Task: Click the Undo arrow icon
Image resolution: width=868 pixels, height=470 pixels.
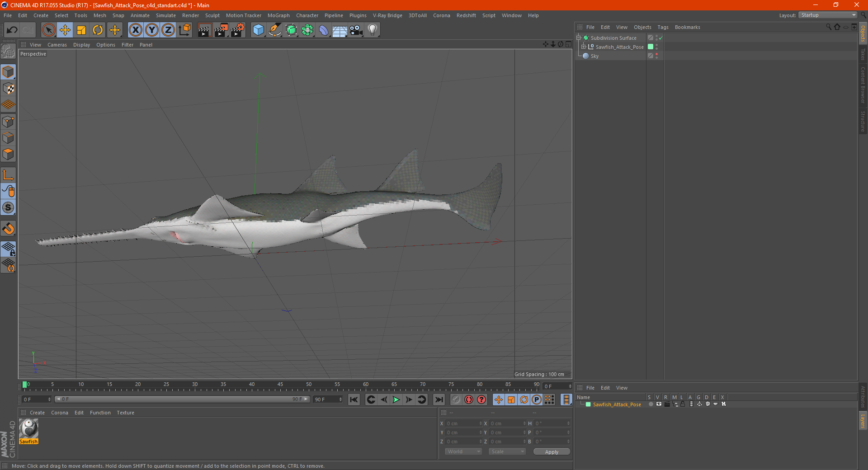Action: click(x=12, y=30)
